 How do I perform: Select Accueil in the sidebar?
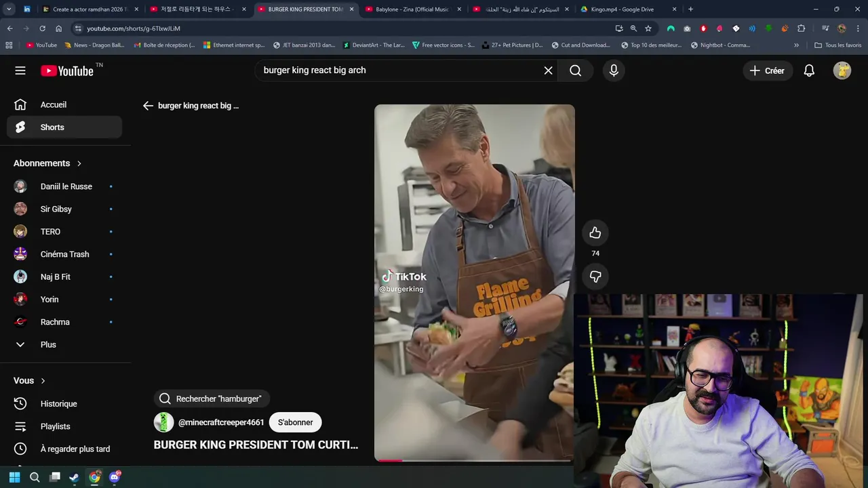[x=64, y=104]
